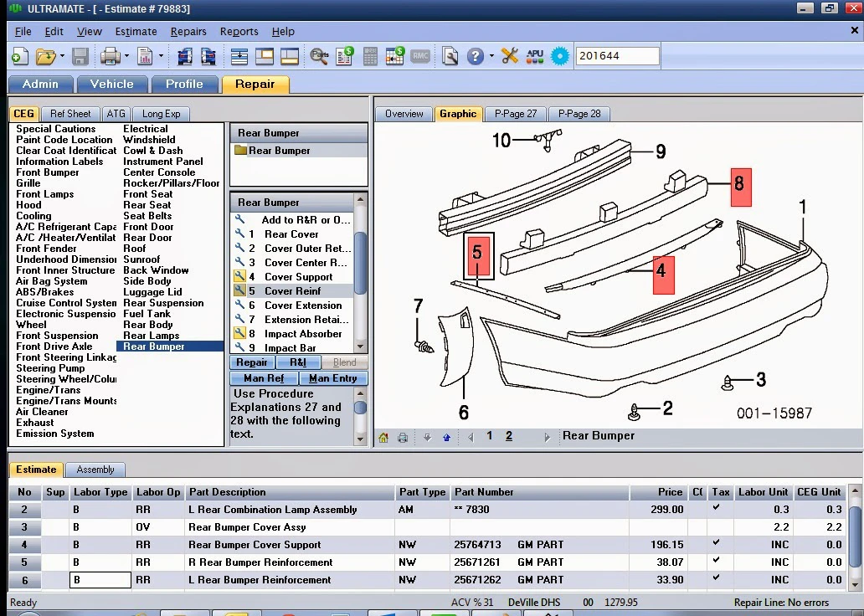Open the Reports menu
Viewport: 864px width, 616px height.
pyautogui.click(x=239, y=32)
